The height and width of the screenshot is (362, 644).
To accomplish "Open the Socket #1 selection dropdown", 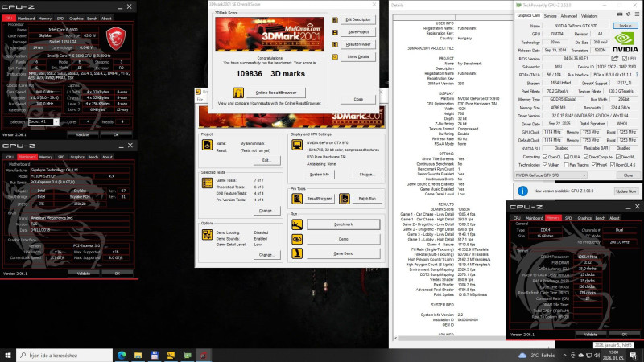I will coord(43,122).
